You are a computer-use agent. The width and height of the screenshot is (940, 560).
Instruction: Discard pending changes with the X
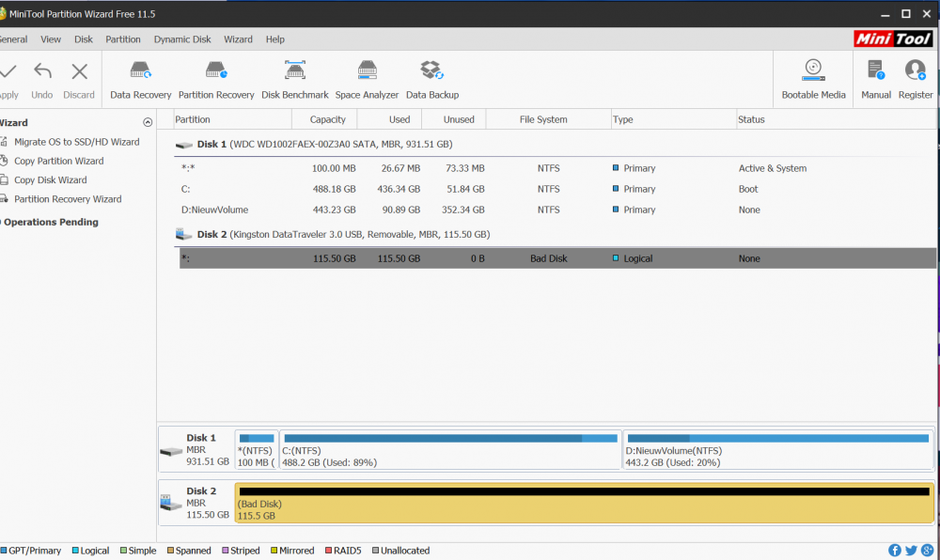(79, 80)
